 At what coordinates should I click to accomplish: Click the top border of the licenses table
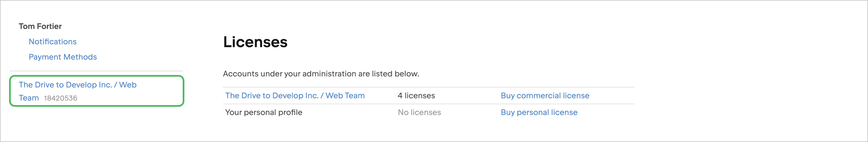[x=428, y=87]
